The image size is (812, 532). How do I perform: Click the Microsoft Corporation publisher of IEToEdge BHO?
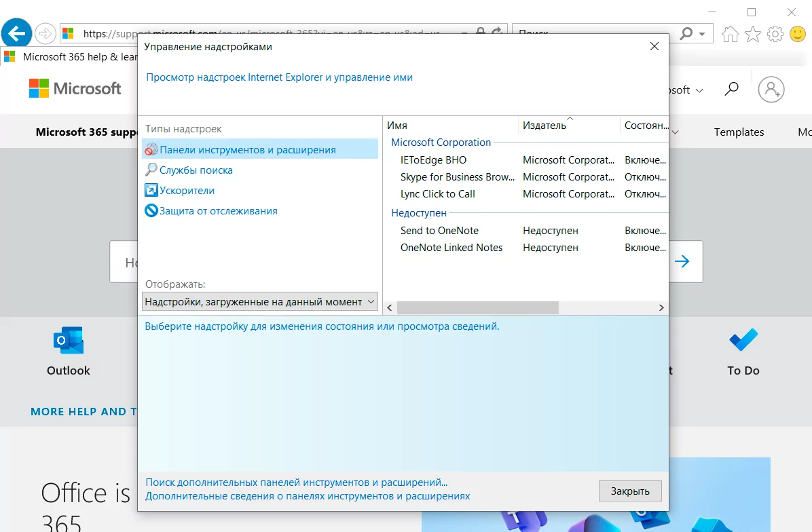click(x=569, y=160)
